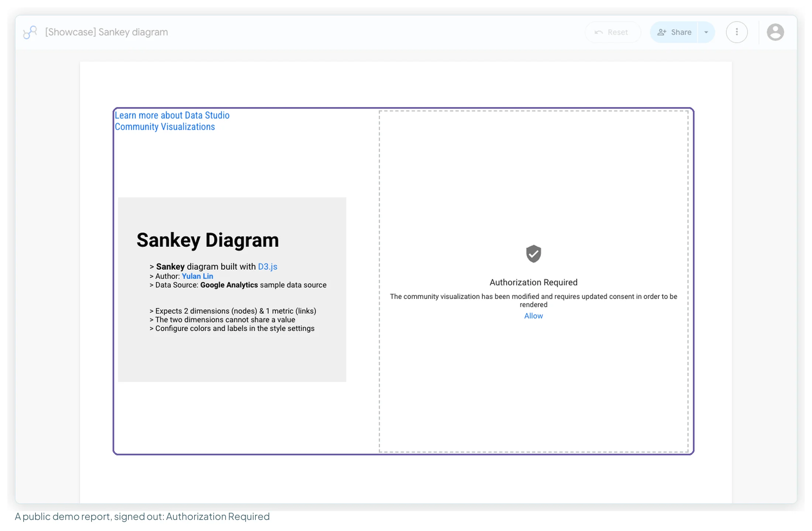The width and height of the screenshot is (812, 531).
Task: Click the Reset button
Action: click(612, 32)
